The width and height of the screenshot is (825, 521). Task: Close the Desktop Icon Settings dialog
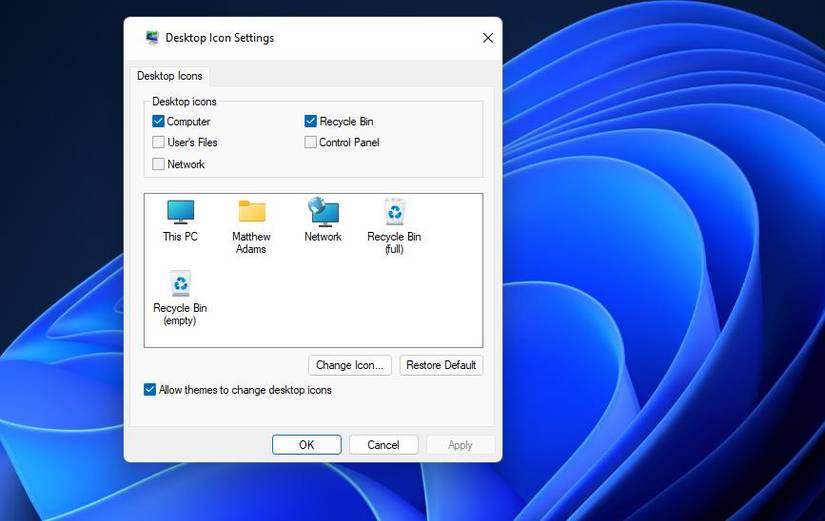(x=488, y=38)
